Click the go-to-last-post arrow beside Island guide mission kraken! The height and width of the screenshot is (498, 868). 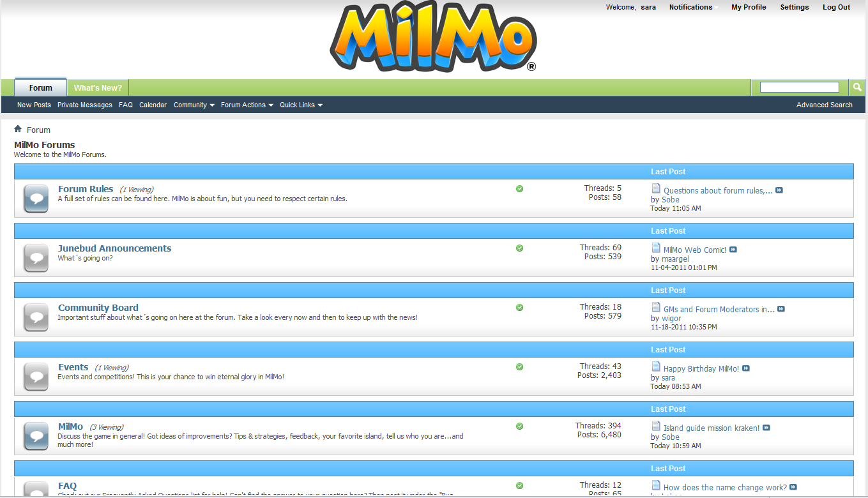(766, 428)
